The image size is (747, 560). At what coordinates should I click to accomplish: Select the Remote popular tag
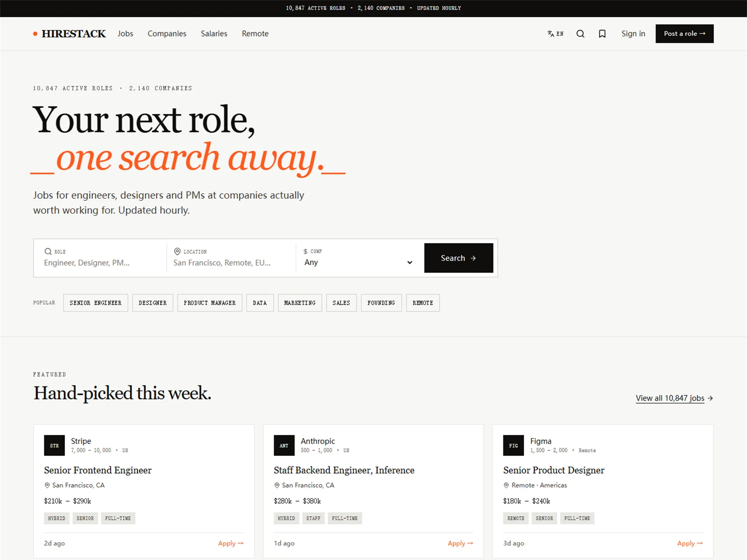tap(423, 303)
